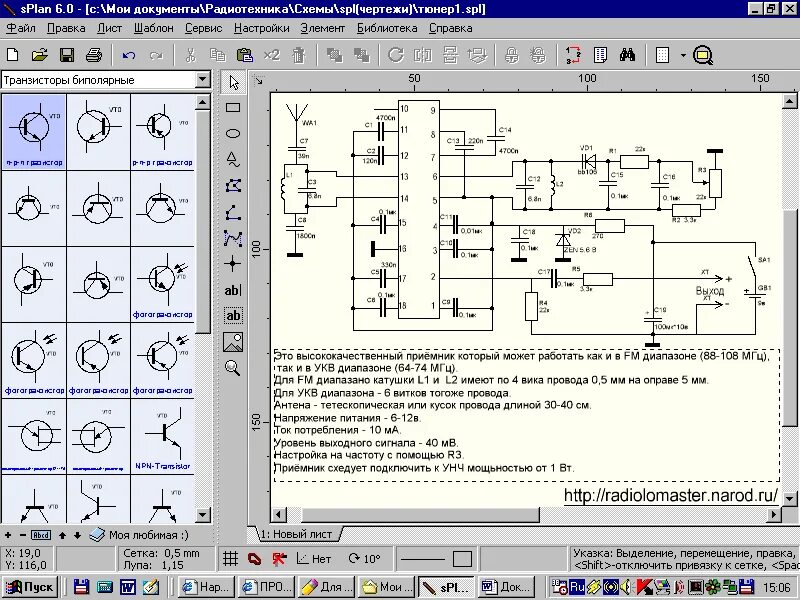This screenshot has height=600, width=800.
Task: Click the minus button to remove library component
Action: click(x=22, y=535)
